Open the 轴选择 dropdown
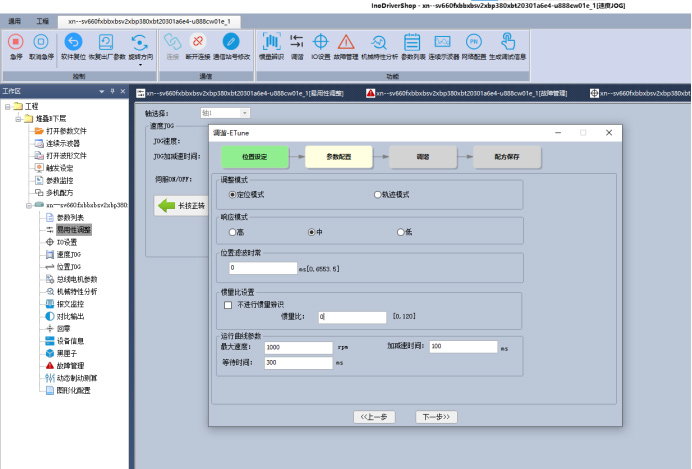This screenshot has height=469, width=692. [x=225, y=113]
